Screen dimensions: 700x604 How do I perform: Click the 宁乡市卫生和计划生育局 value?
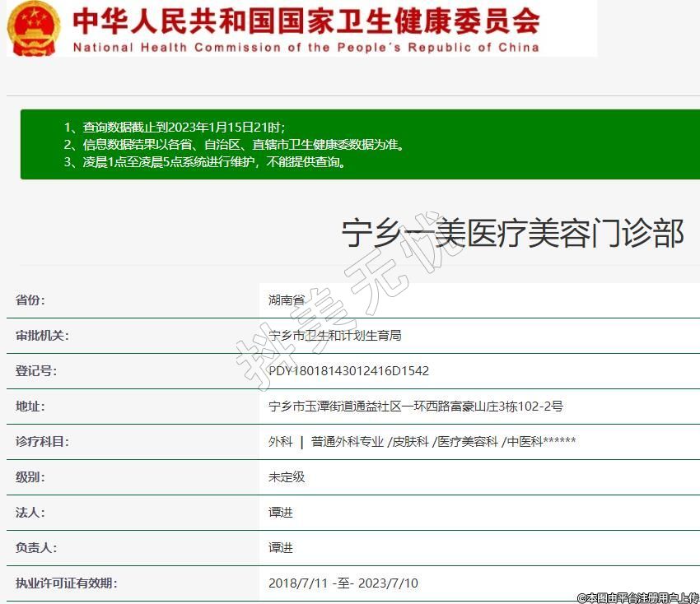click(334, 336)
